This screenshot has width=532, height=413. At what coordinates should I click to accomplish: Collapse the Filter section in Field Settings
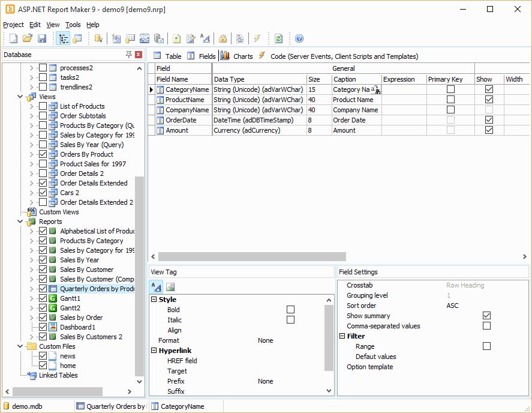point(342,336)
